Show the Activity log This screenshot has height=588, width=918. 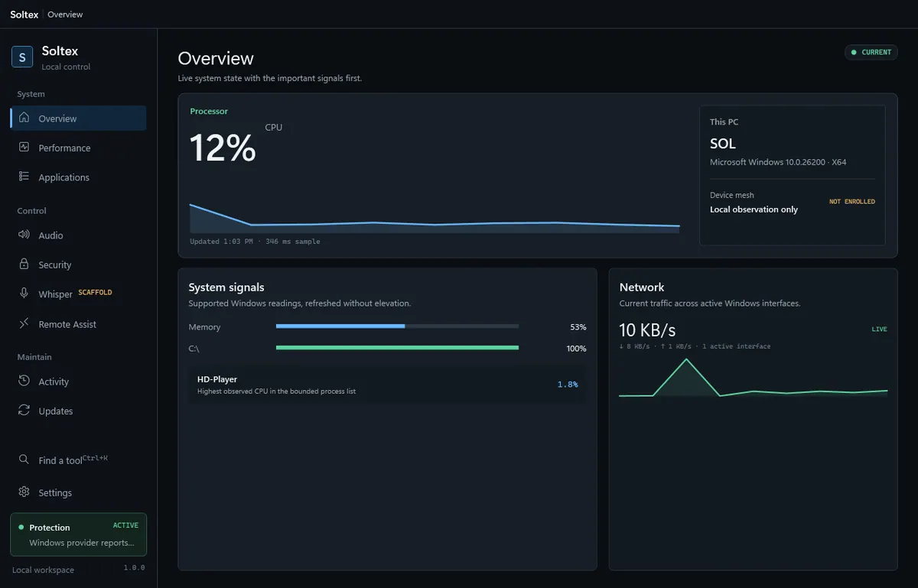tap(78, 382)
